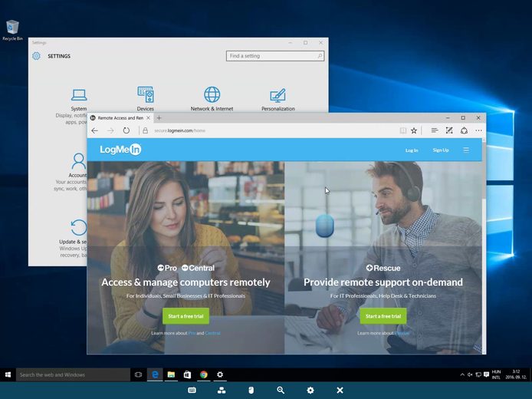Toggle Edge Reading view icon

(402, 130)
